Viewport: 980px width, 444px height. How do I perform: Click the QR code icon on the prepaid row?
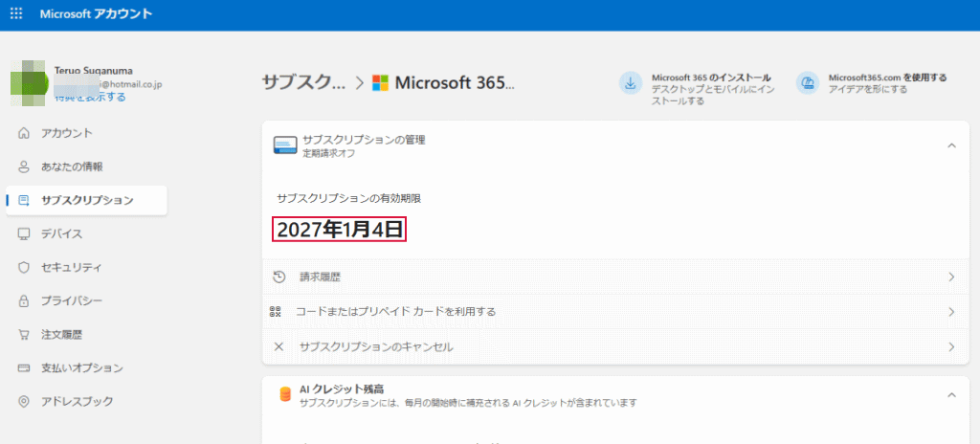click(276, 311)
